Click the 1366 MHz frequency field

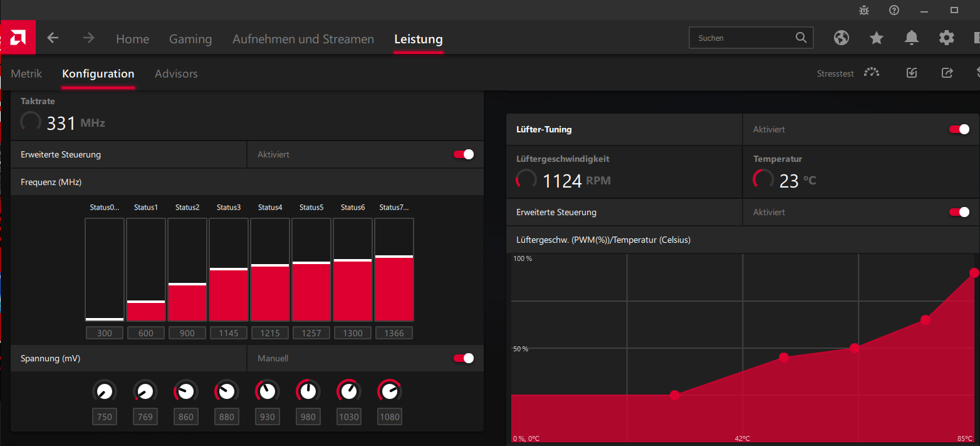coord(394,333)
